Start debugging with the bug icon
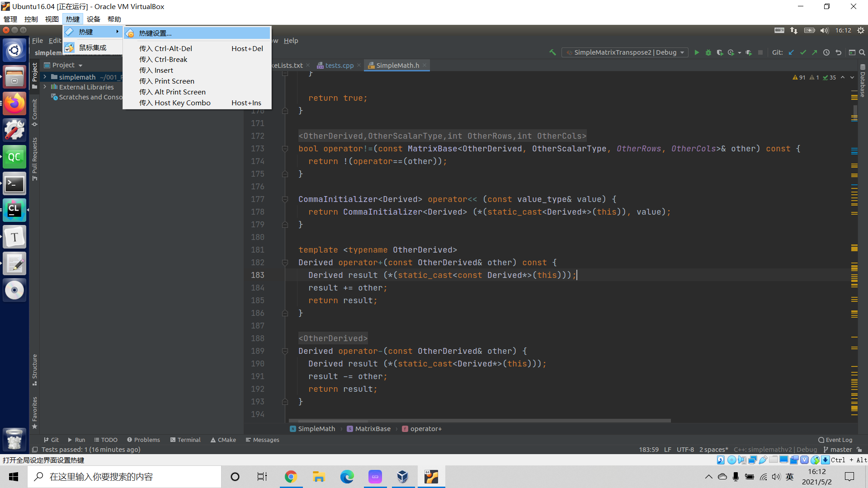 [708, 52]
